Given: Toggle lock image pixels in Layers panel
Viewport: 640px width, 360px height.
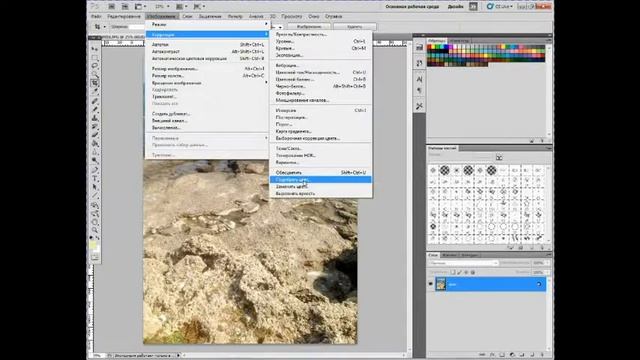Looking at the screenshot, I should (x=459, y=272).
